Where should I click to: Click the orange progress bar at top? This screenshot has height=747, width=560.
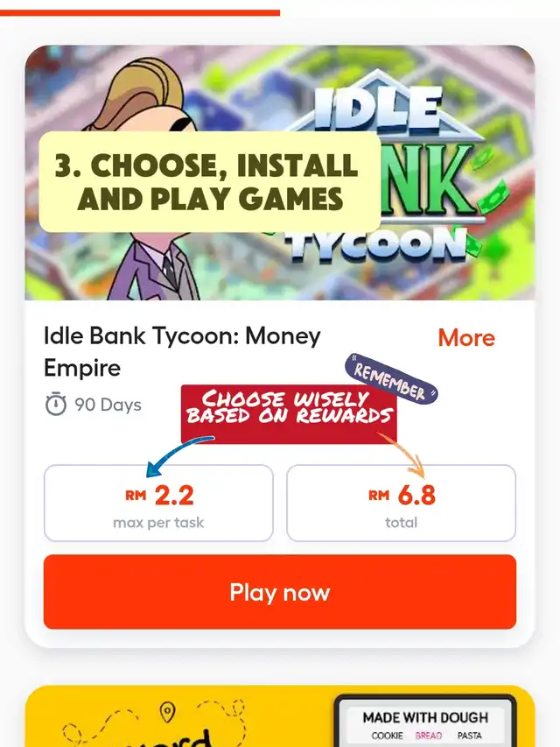click(x=140, y=12)
